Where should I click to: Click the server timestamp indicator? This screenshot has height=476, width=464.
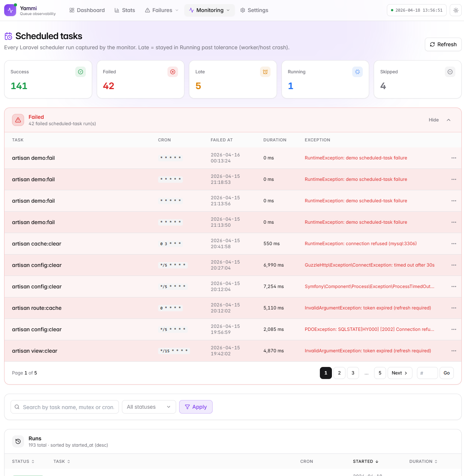(x=417, y=10)
